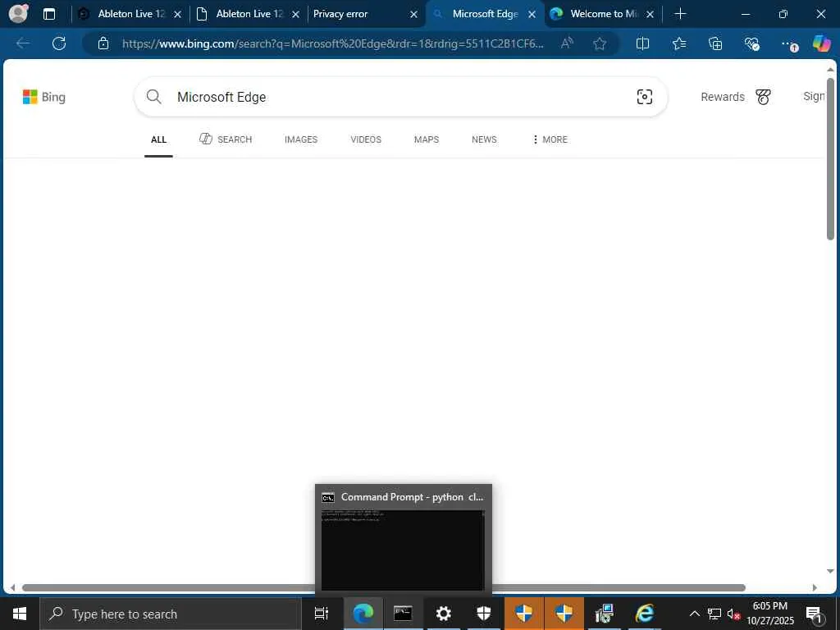Open Task View on the taskbar
This screenshot has width=840, height=630.
[x=322, y=614]
